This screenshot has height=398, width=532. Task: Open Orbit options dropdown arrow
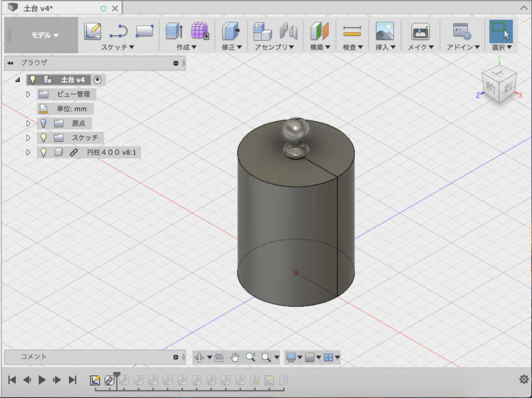pos(209,358)
